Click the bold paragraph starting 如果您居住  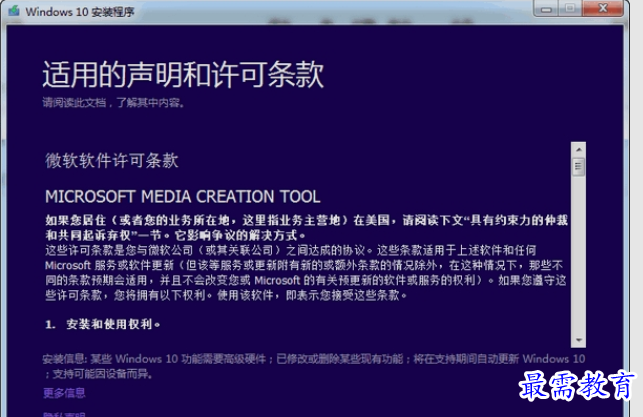coord(306,228)
